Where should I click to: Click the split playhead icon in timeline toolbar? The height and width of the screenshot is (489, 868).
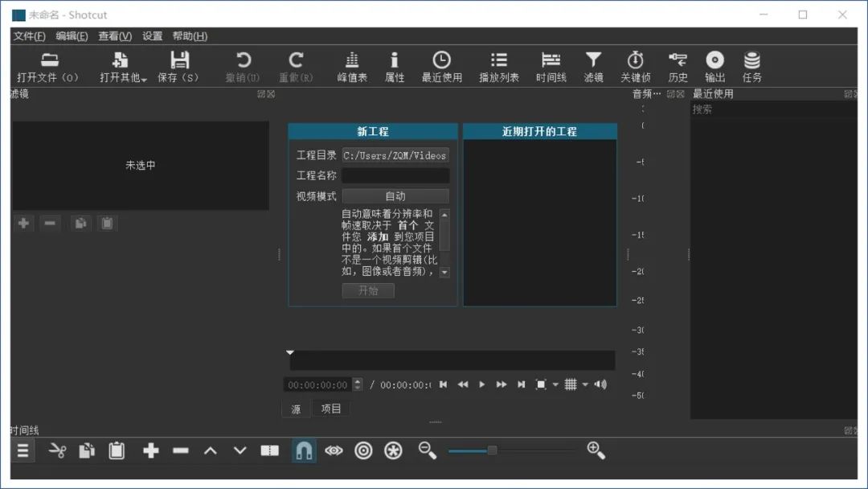pos(268,450)
